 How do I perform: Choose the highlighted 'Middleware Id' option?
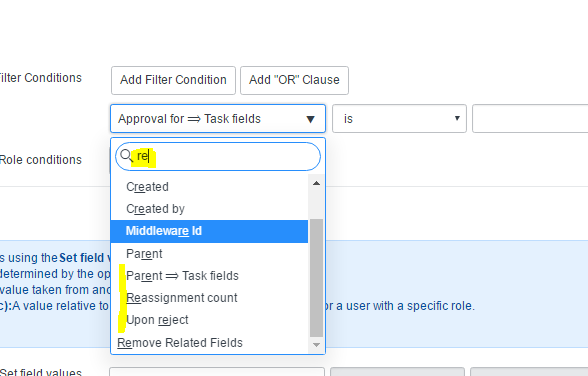pyautogui.click(x=209, y=231)
